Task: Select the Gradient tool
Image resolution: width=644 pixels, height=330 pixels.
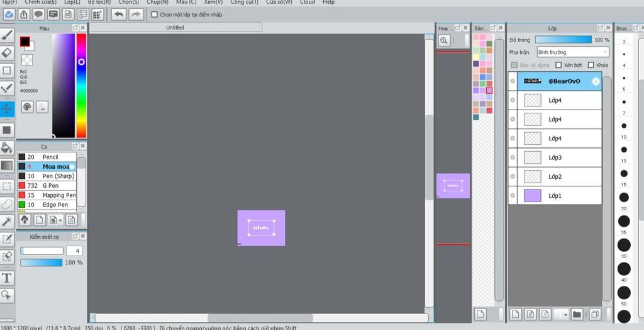Action: click(x=7, y=166)
